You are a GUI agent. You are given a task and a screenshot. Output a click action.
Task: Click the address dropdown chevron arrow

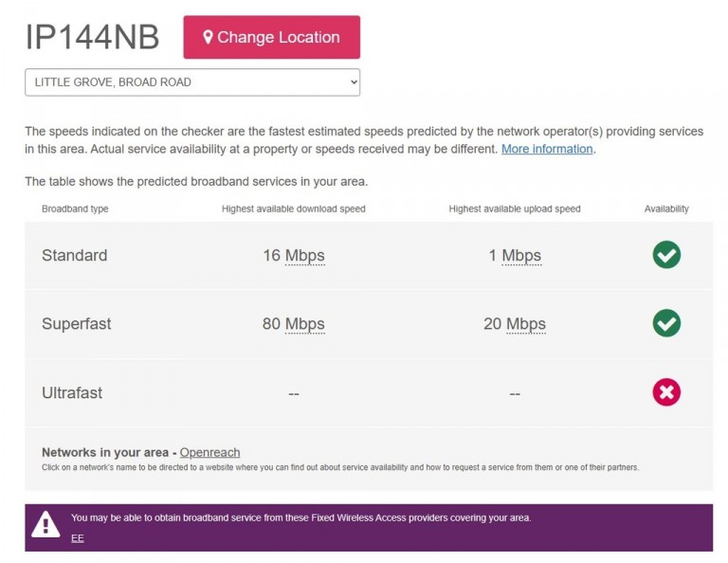tap(354, 82)
